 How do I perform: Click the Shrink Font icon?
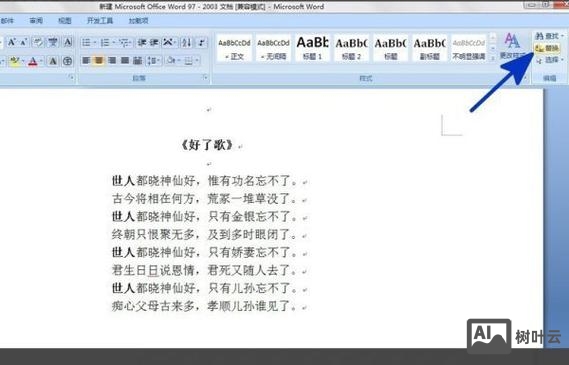pyautogui.click(x=23, y=42)
